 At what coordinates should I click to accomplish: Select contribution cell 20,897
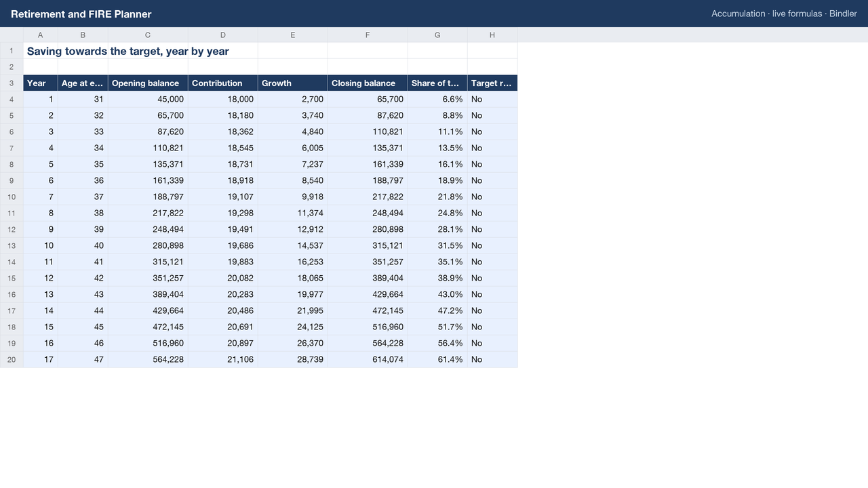point(222,343)
